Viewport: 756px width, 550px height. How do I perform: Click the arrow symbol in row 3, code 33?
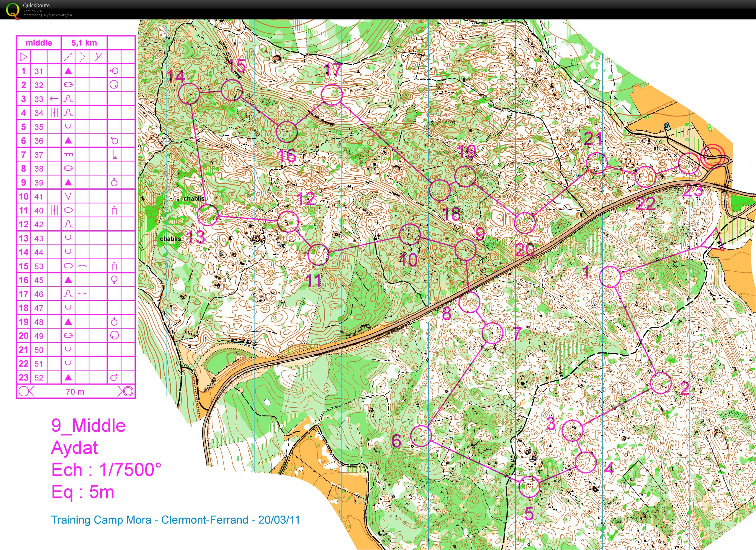pos(54,98)
